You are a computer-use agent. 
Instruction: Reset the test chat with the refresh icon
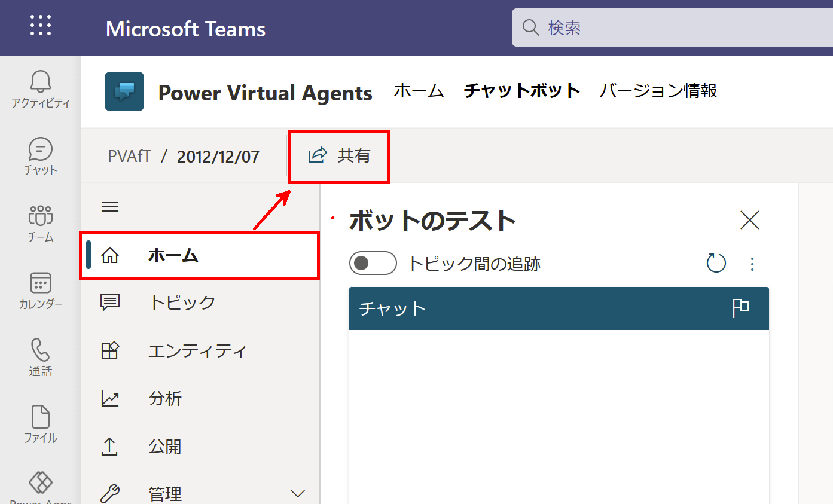[x=716, y=263]
